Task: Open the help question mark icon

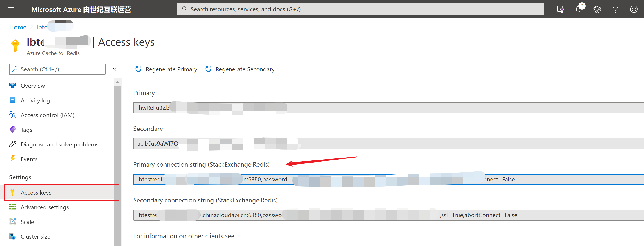Action: pyautogui.click(x=616, y=9)
